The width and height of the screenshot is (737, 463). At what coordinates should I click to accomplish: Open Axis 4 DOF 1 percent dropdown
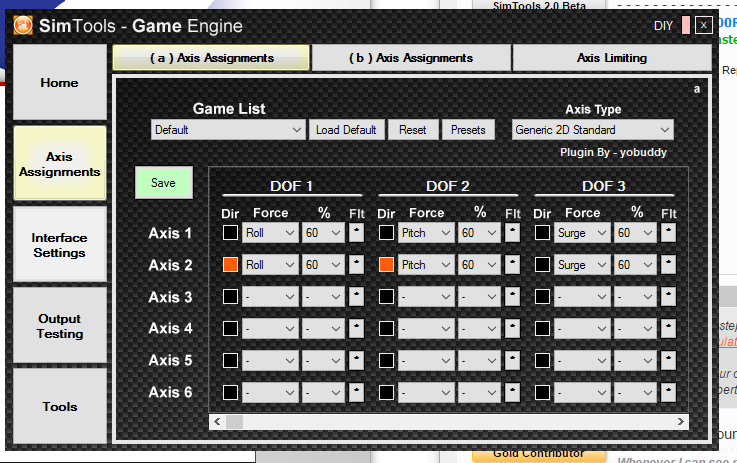click(323, 329)
